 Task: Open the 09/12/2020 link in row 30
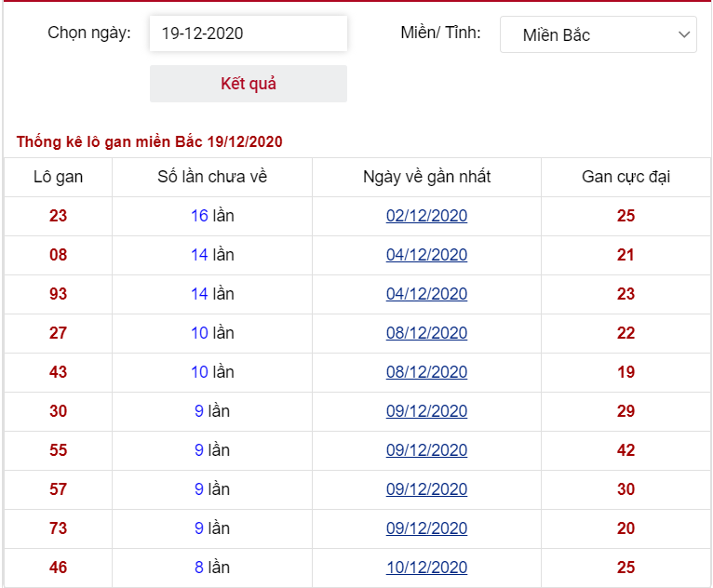coord(426,411)
